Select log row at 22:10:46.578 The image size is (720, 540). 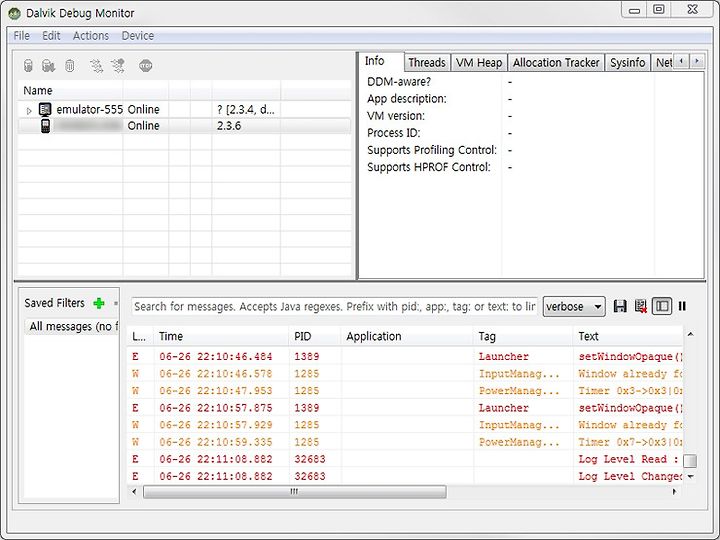coord(405,374)
